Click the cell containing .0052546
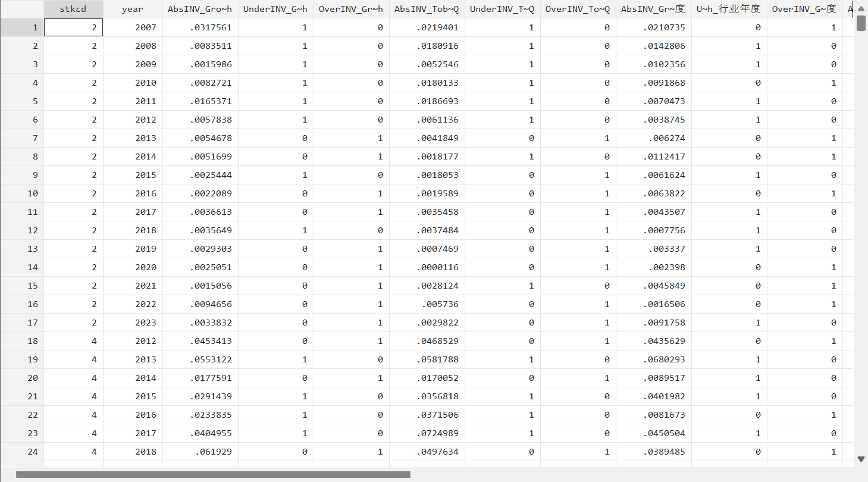The image size is (868, 482). coord(427,64)
